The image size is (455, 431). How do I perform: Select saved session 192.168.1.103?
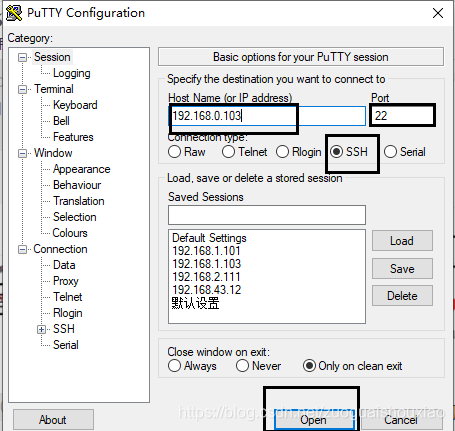206,264
